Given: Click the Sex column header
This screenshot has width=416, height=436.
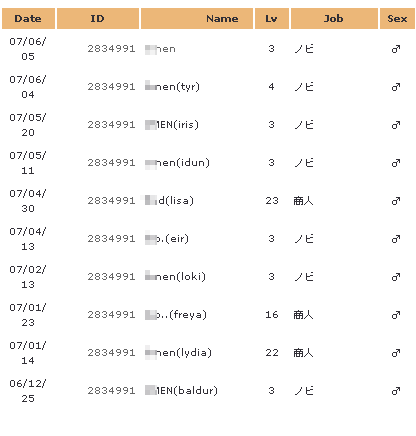Looking at the screenshot, I should 397,19.
